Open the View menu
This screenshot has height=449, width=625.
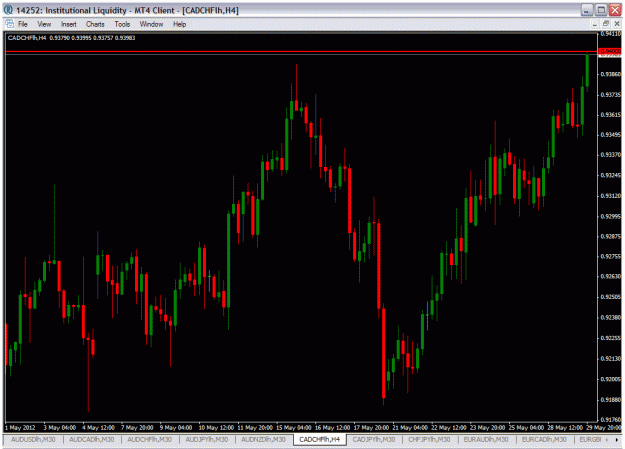point(44,24)
